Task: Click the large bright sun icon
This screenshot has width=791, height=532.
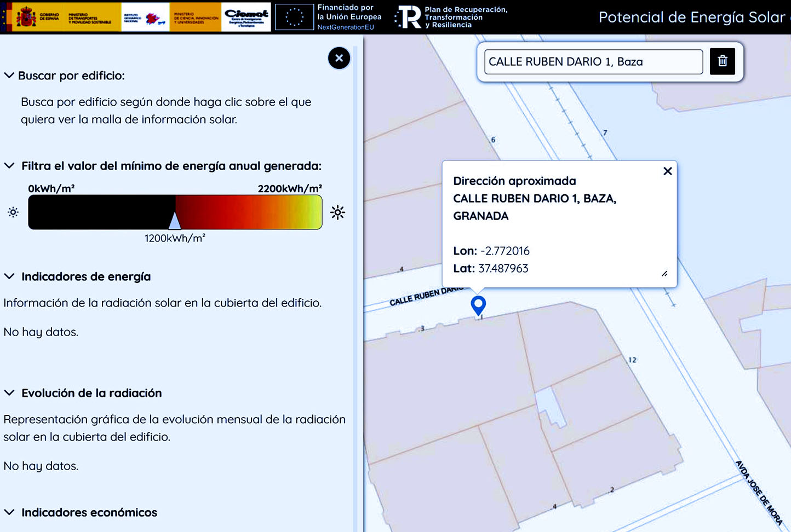Action: (x=337, y=212)
